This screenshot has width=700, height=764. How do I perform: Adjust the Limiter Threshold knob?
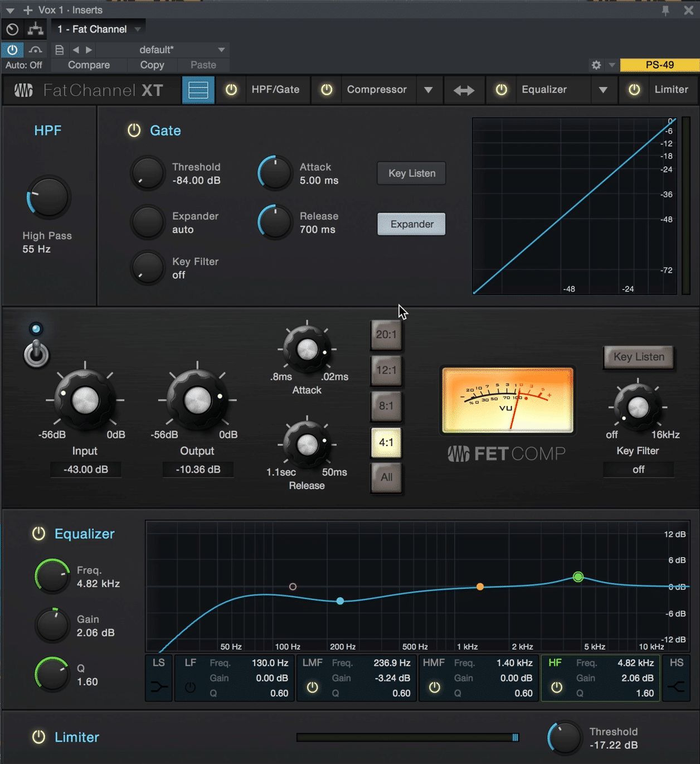(x=564, y=737)
